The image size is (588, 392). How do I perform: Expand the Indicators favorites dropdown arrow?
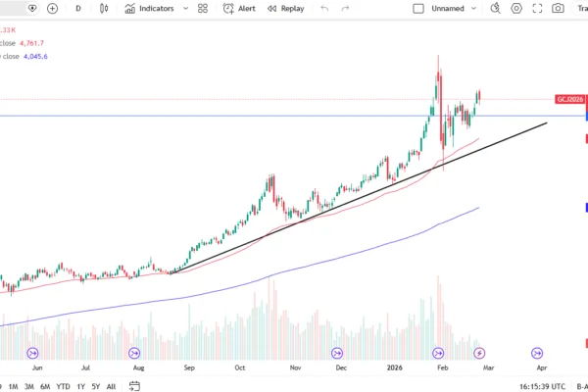click(185, 8)
